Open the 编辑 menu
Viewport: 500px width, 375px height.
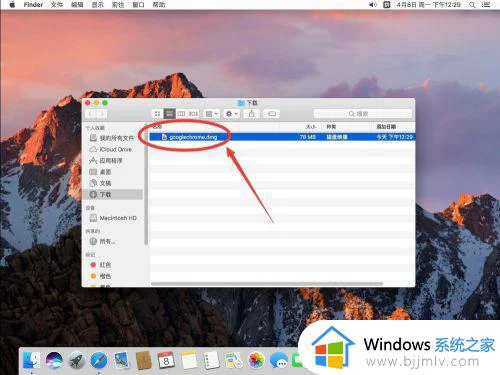click(x=77, y=5)
